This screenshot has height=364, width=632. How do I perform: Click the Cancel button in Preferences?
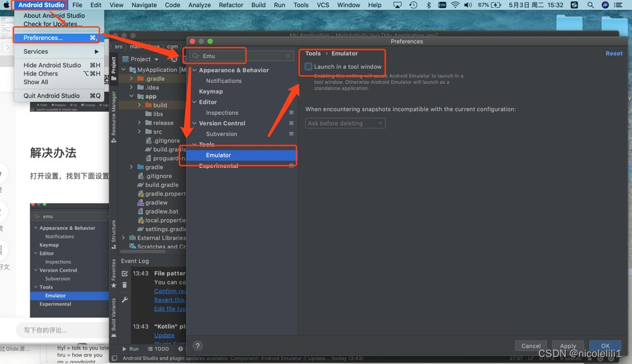(531, 346)
